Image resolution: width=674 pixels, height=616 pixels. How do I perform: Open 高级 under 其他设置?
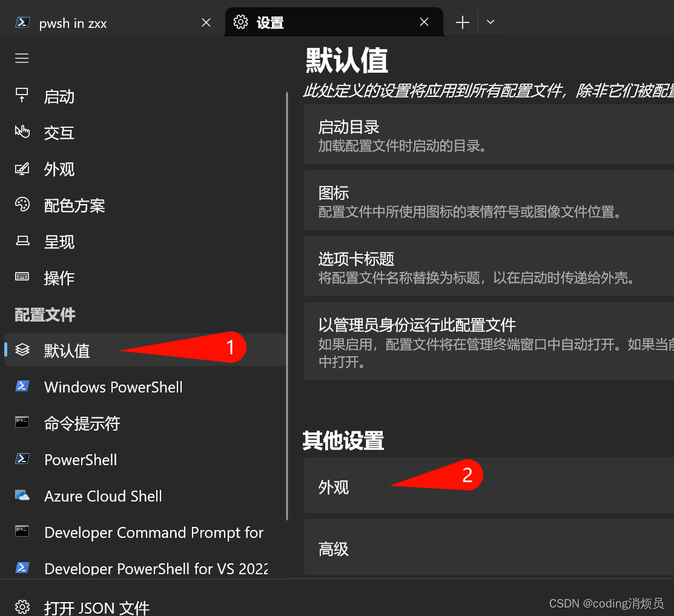click(489, 547)
